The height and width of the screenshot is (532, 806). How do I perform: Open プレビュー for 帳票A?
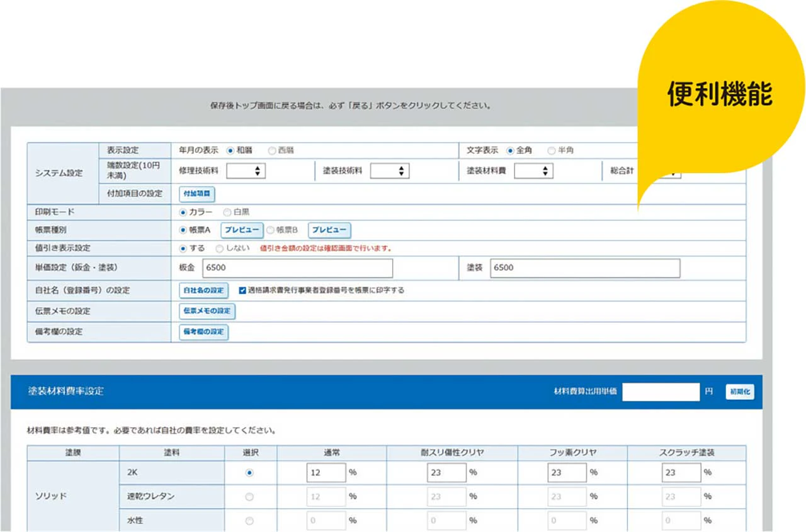(242, 230)
